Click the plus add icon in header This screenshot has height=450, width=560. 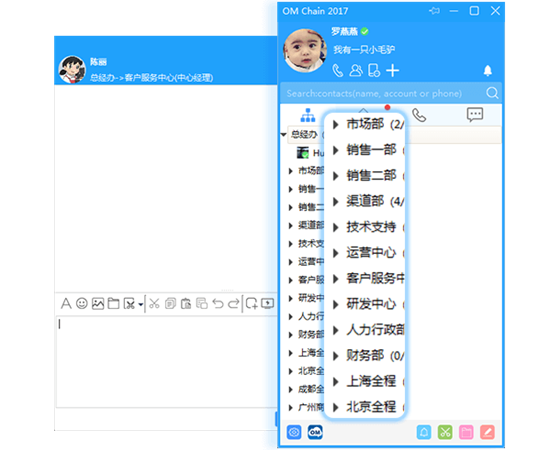click(392, 70)
